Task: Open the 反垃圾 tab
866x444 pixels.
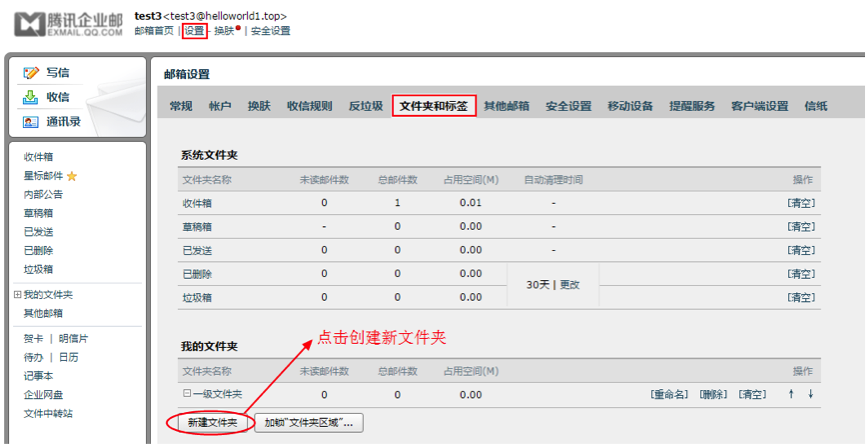Action: tap(365, 106)
